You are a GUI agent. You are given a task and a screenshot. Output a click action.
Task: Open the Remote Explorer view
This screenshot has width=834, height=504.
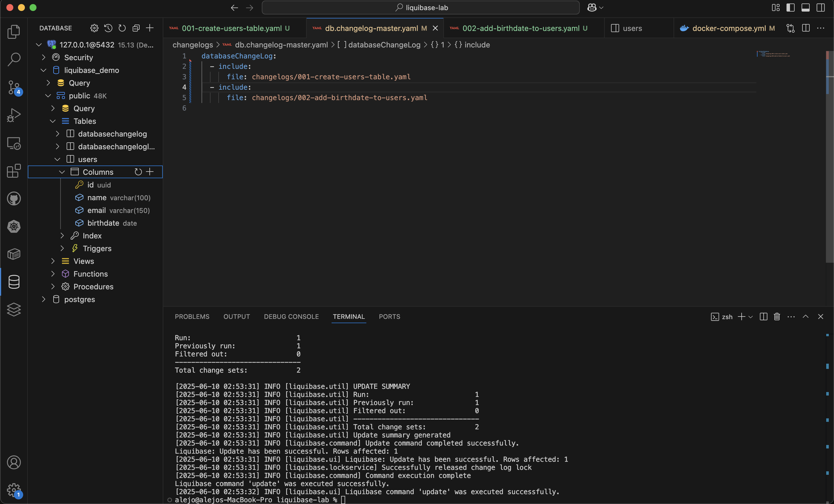point(14,143)
